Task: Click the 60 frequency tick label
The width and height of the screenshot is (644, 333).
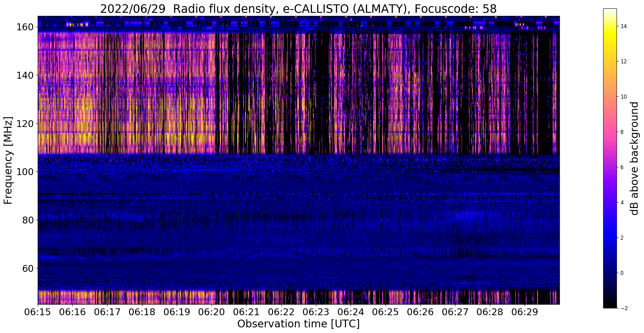Action: pyautogui.click(x=28, y=268)
